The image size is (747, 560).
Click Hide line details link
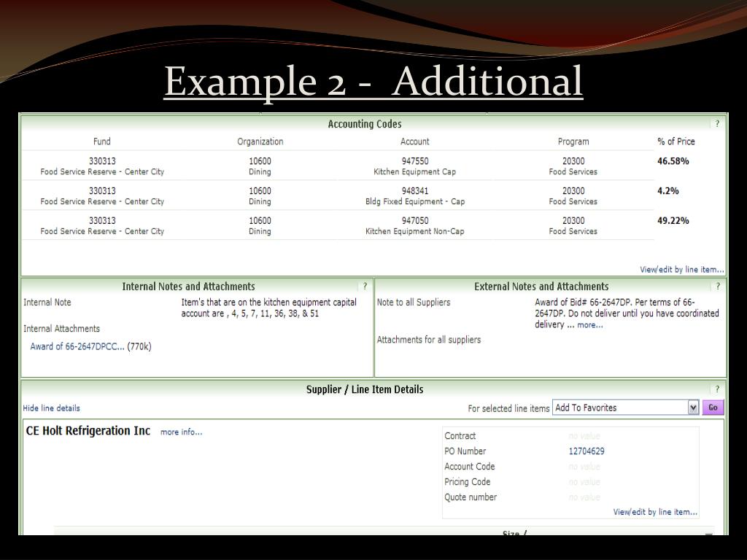point(52,408)
